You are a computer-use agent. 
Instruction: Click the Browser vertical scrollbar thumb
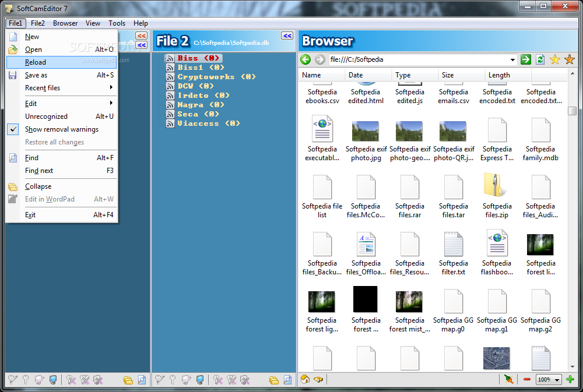click(573, 111)
